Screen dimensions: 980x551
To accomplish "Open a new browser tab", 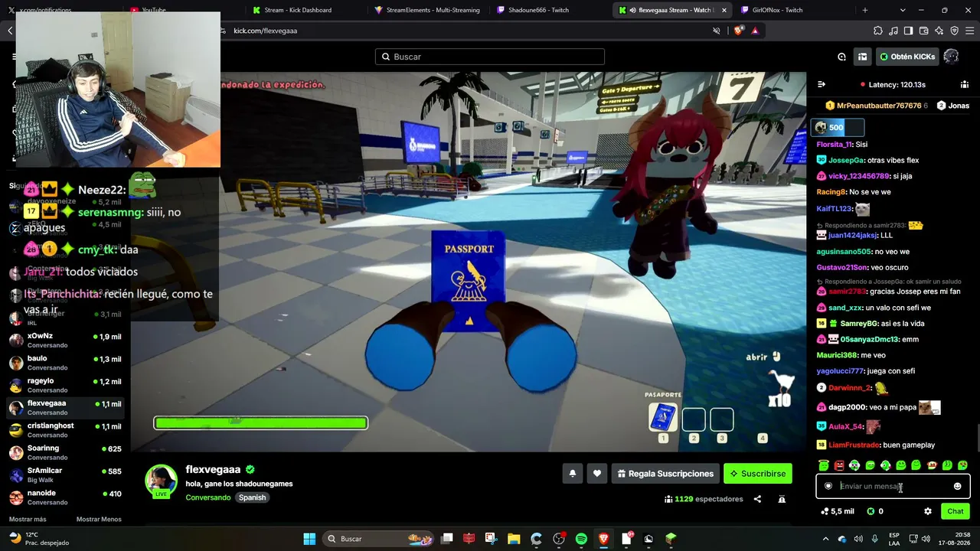I will pyautogui.click(x=865, y=10).
